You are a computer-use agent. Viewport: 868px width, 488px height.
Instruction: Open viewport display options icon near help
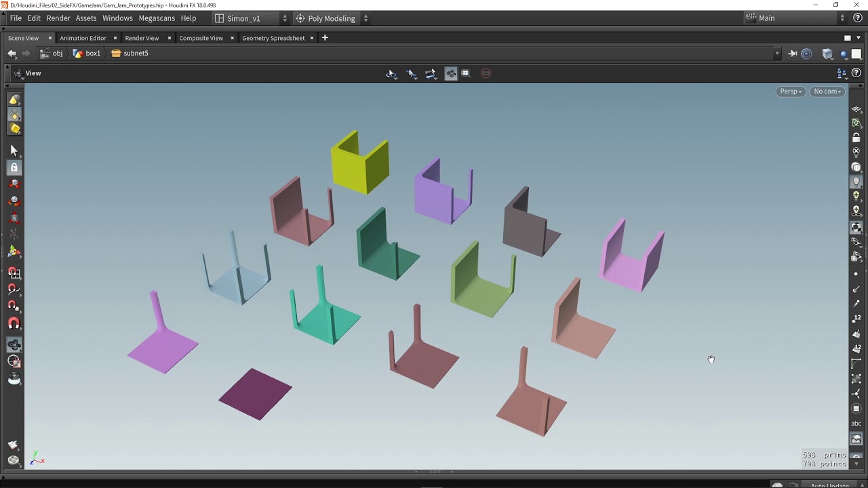843,73
